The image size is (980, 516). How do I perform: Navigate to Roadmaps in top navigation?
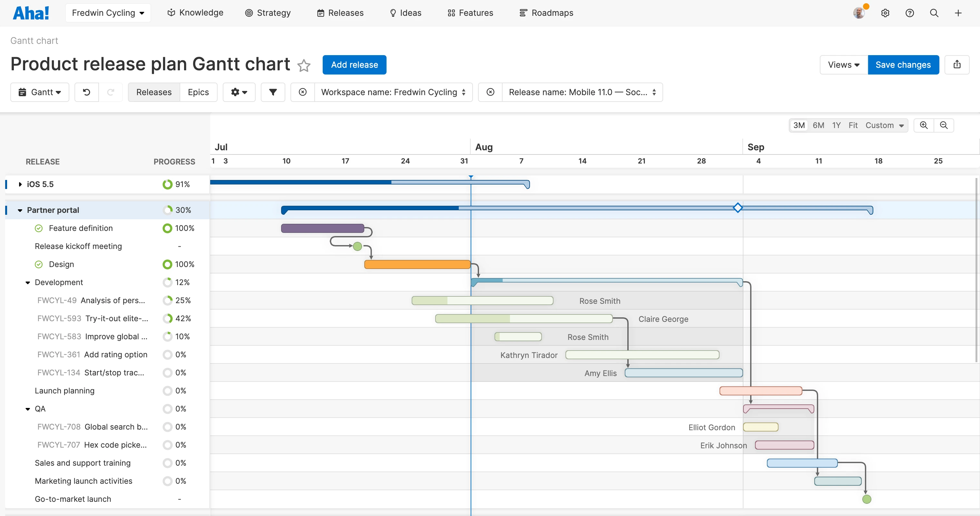click(546, 13)
